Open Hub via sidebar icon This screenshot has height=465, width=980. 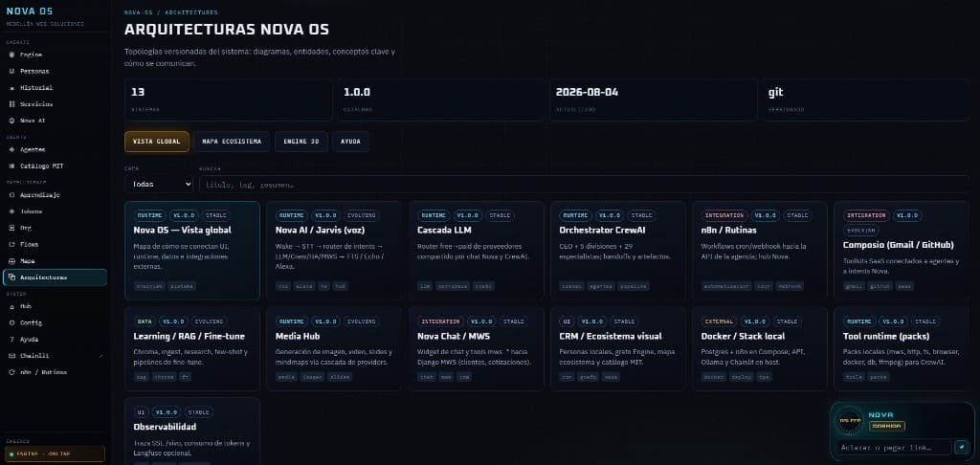pyautogui.click(x=11, y=306)
